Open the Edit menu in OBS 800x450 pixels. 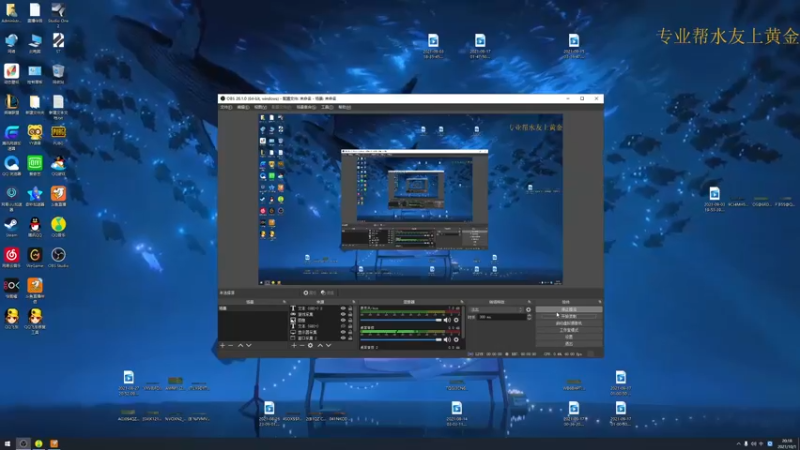point(243,107)
